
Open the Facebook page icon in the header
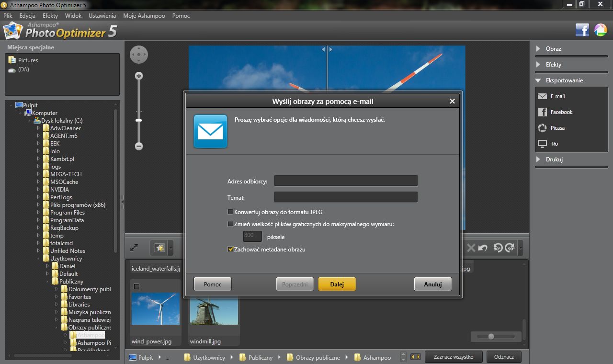tap(582, 30)
